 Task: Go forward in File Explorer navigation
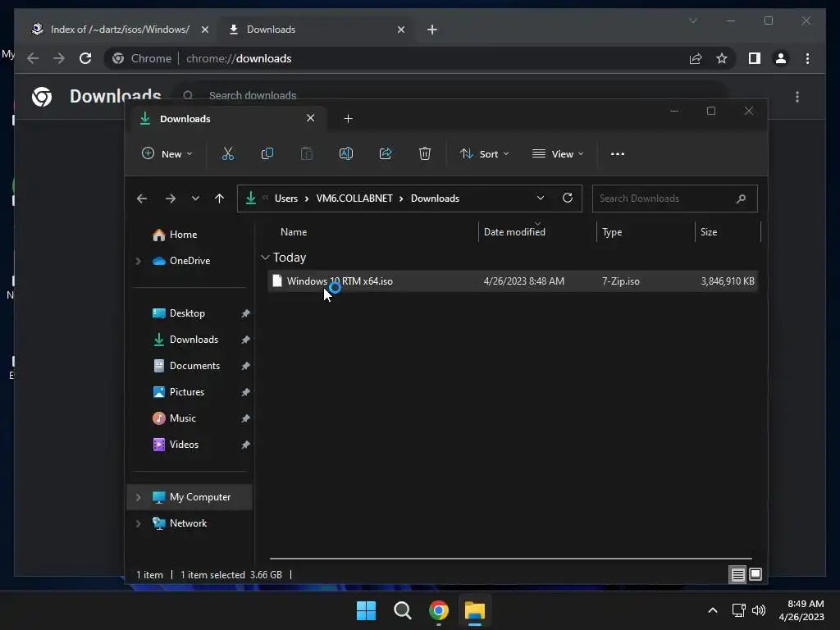171,199
